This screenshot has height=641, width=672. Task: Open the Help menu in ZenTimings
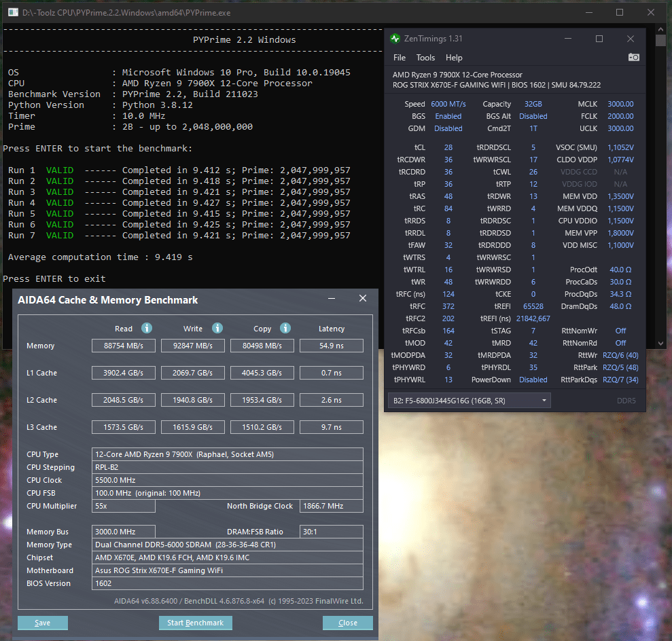point(454,57)
